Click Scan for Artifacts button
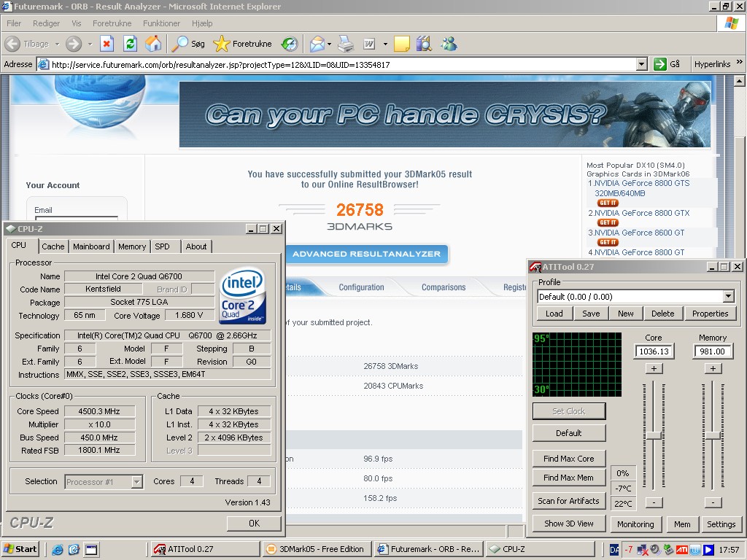This screenshot has width=747, height=560. tap(569, 501)
